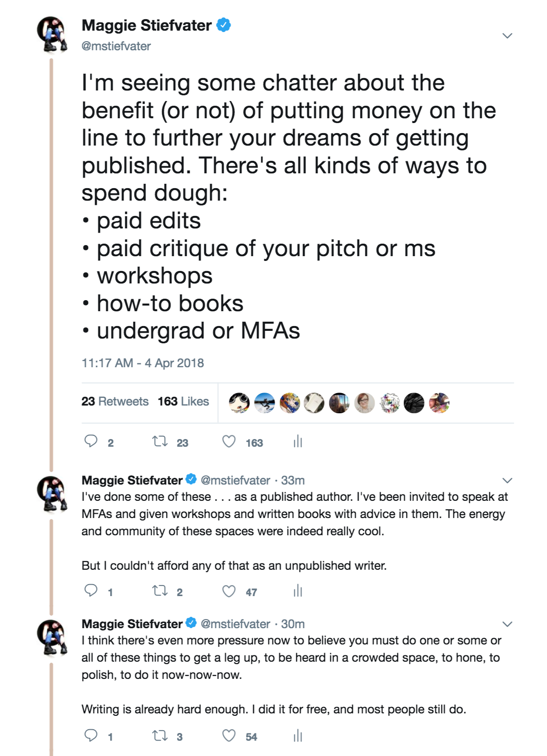Open Maggie Stiefvater's top profile avatar
Screen dimensions: 547x756
click(x=52, y=34)
